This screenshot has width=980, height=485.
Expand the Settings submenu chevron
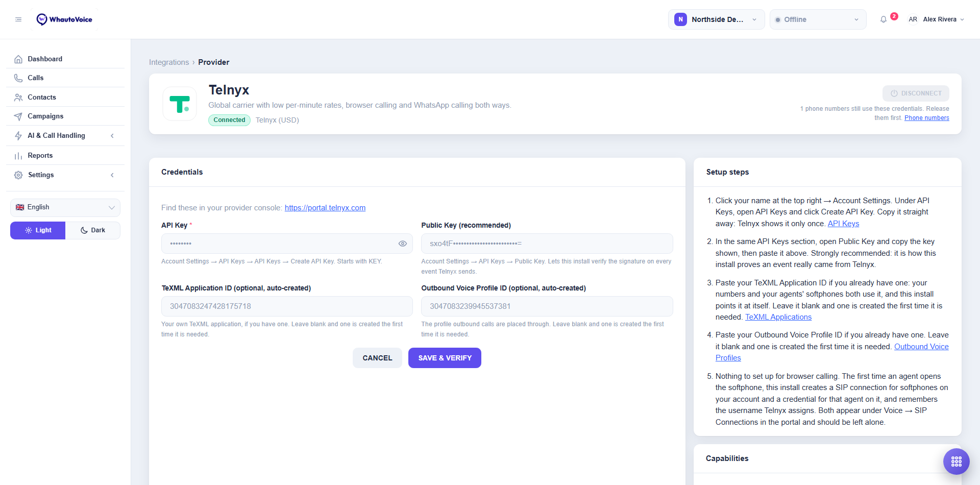(112, 175)
